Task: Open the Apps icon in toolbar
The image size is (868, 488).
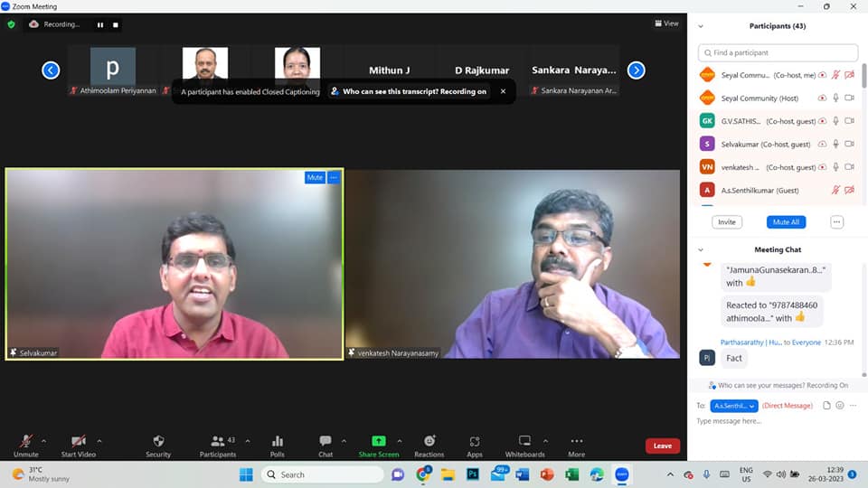Action: pyautogui.click(x=474, y=441)
